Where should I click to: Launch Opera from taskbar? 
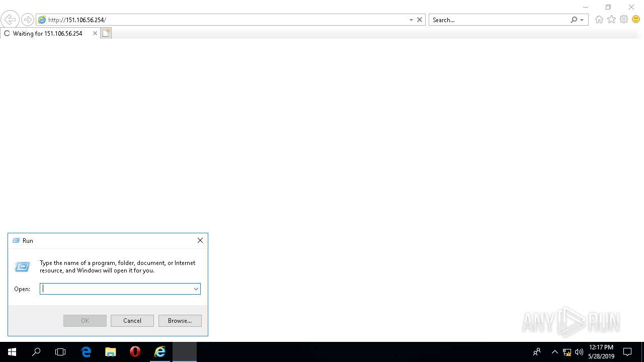pyautogui.click(x=135, y=352)
